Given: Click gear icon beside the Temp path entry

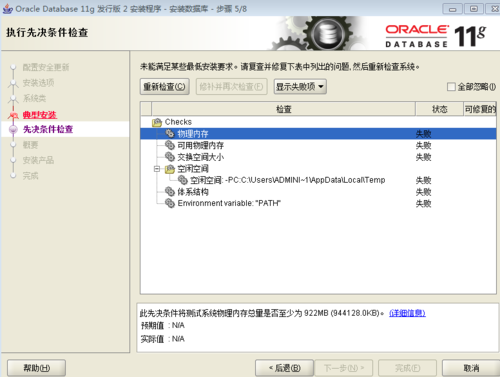Looking at the screenshot, I should (x=182, y=180).
